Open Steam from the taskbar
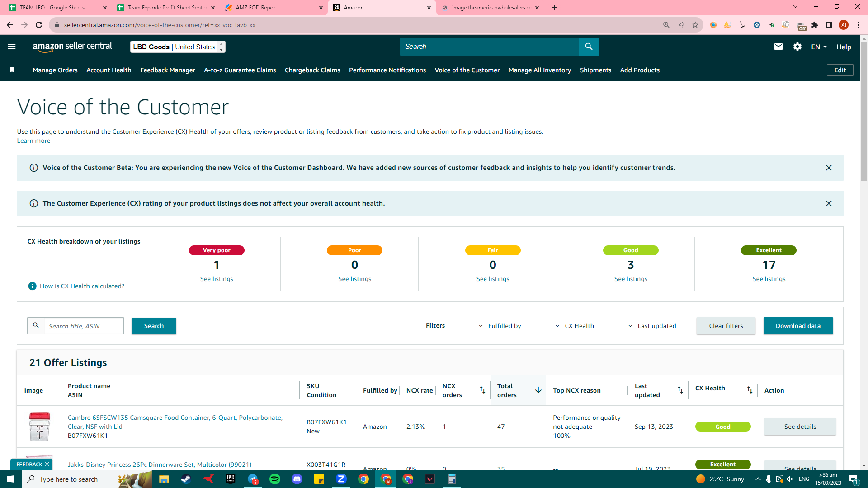The width and height of the screenshot is (868, 488). [x=186, y=479]
